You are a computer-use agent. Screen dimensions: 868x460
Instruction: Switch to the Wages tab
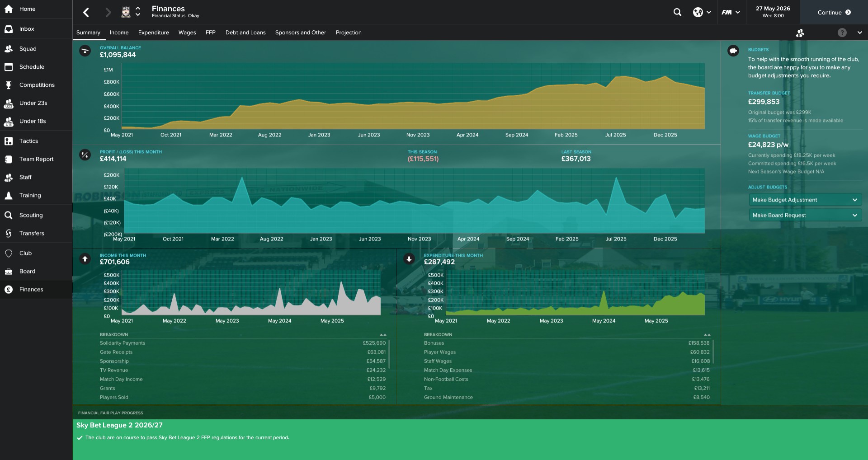[187, 33]
